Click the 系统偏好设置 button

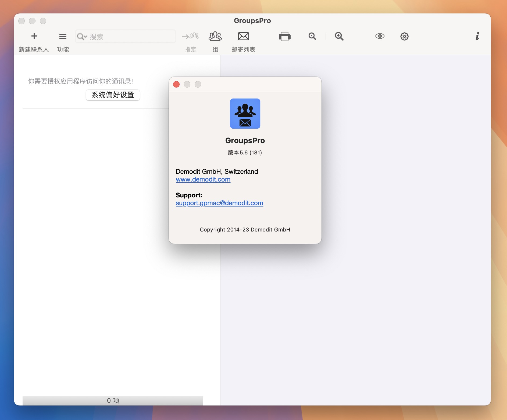pyautogui.click(x=113, y=95)
